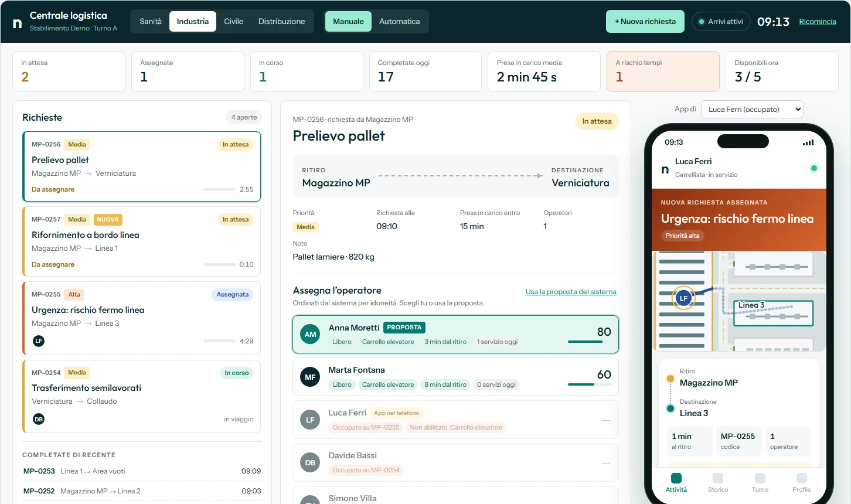
Task: Click Marta Fontana's score 60 progress bar
Action: pyautogui.click(x=590, y=384)
